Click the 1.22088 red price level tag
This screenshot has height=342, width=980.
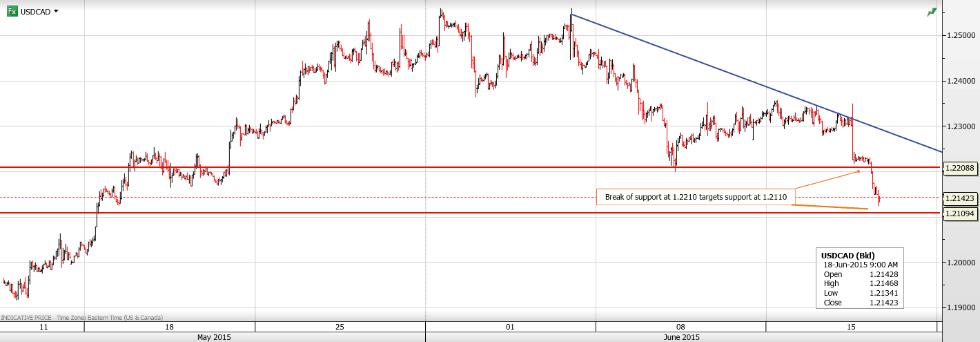[959, 168]
